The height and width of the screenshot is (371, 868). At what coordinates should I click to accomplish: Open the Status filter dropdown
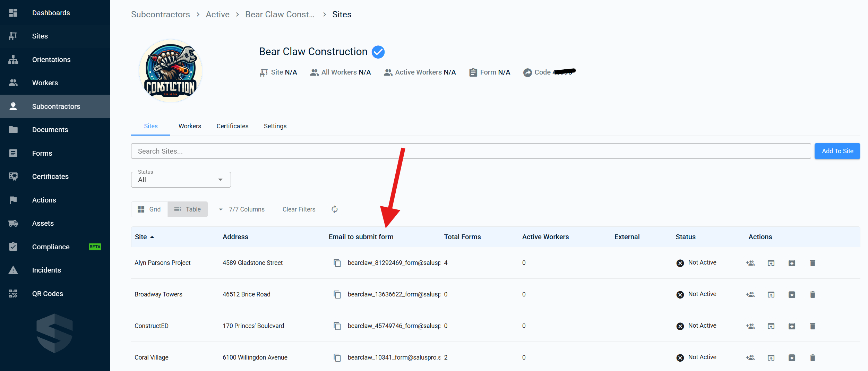(181, 180)
